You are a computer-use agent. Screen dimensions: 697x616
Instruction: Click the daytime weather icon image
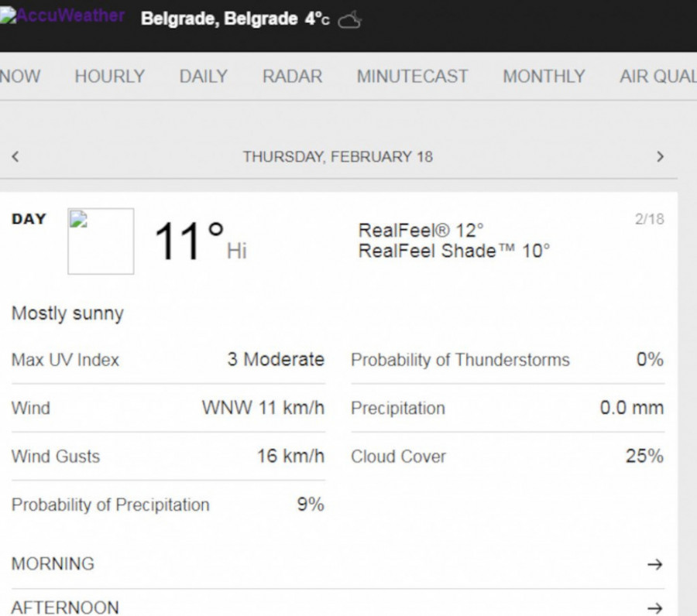101,241
